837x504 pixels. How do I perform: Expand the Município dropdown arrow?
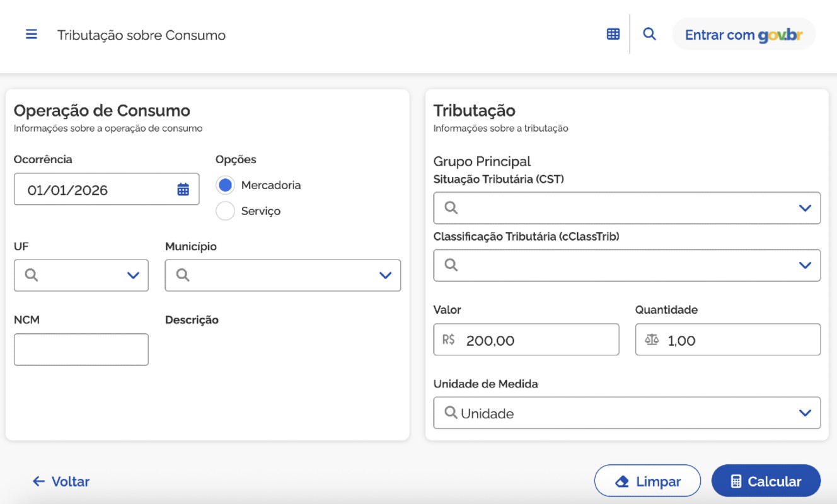click(385, 275)
